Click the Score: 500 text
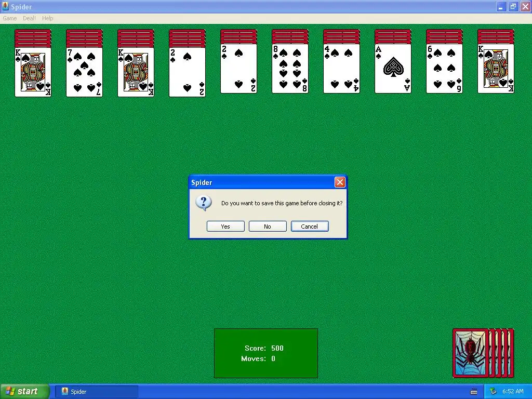Screen dimensions: 532x399 coord(264,348)
